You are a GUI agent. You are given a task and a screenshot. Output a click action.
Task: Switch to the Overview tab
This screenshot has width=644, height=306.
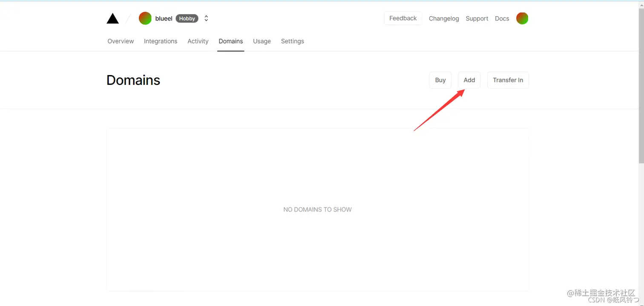(x=121, y=41)
